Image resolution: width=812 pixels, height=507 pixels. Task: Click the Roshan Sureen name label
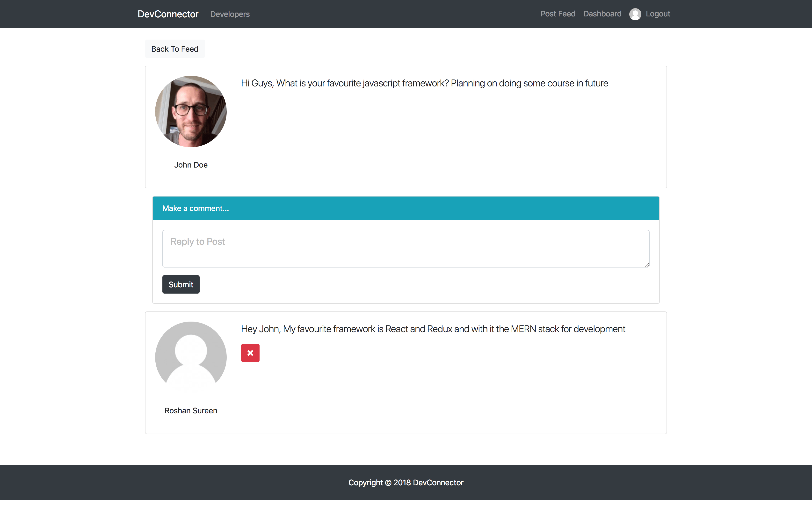point(191,411)
